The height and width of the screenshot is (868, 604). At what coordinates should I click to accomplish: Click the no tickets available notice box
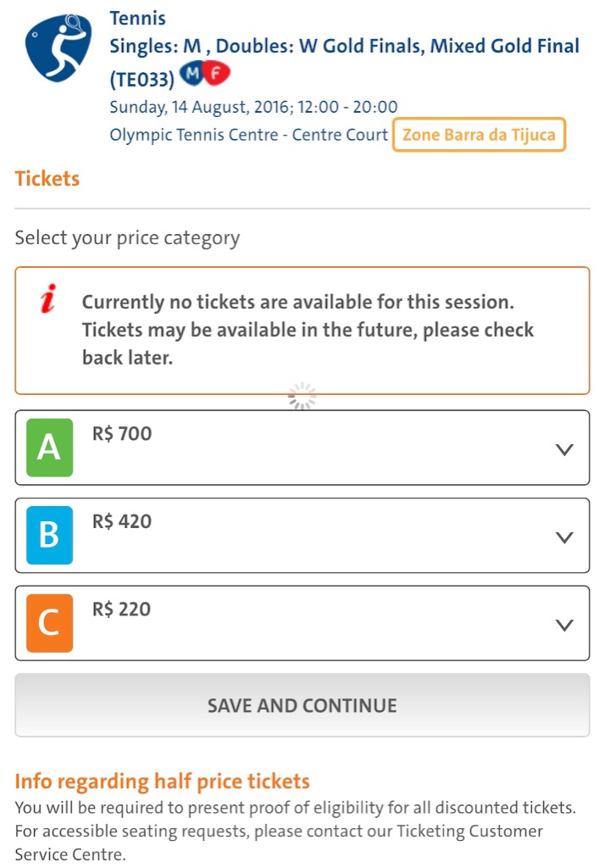point(302,331)
